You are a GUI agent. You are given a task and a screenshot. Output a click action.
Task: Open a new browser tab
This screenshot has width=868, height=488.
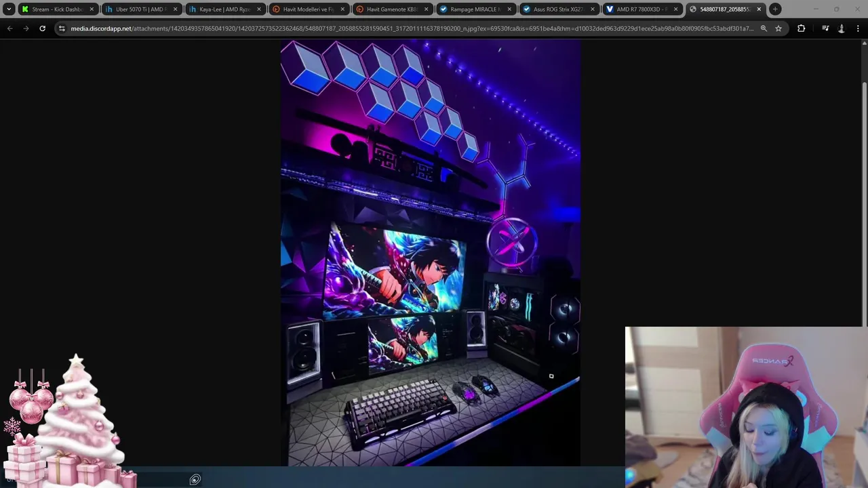coord(775,9)
